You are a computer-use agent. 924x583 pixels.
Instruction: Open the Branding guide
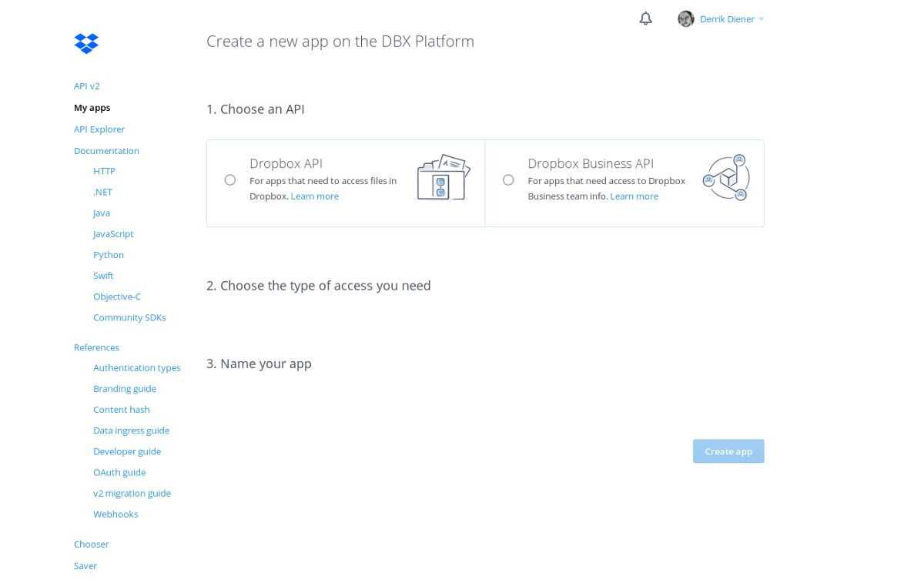pos(125,388)
